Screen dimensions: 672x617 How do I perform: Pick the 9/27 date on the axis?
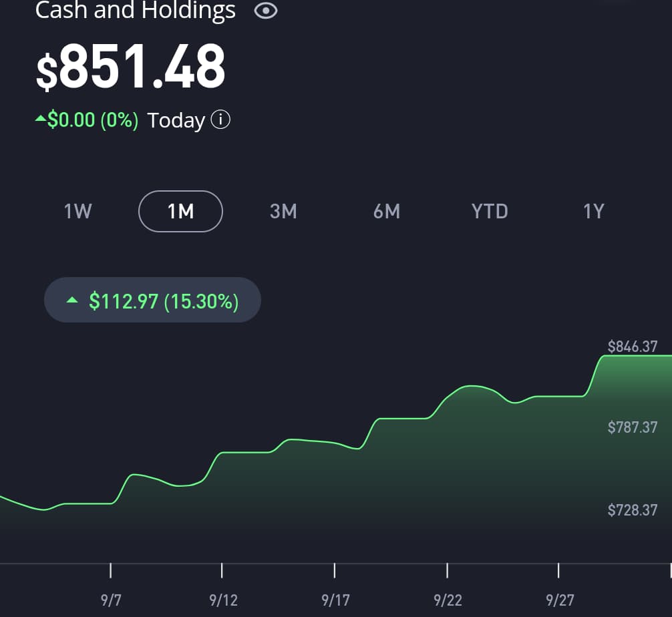560,600
